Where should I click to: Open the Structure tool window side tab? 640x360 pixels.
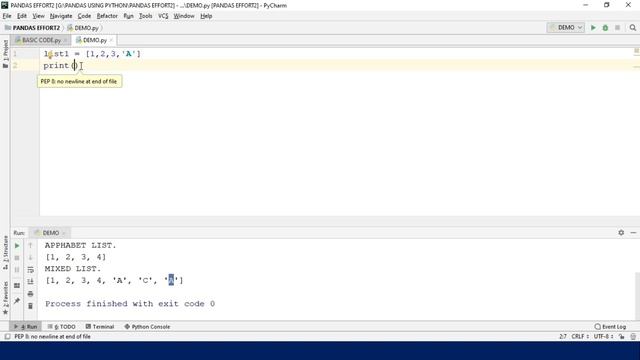(5, 252)
